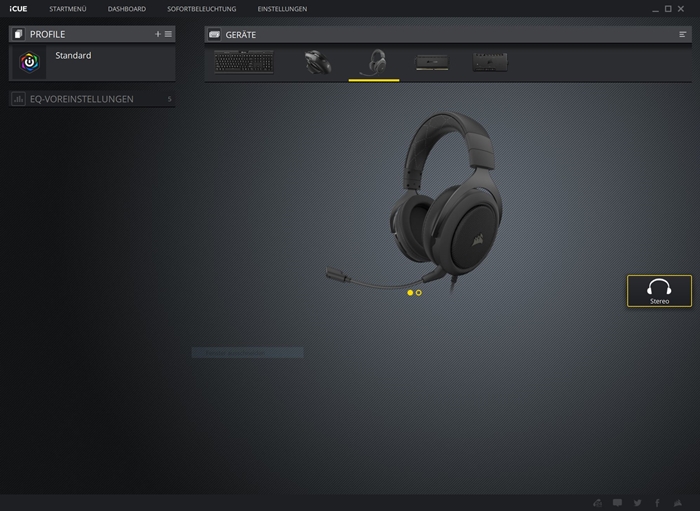Open the chat feedback icon in footer
700x511 pixels.
[x=617, y=503]
